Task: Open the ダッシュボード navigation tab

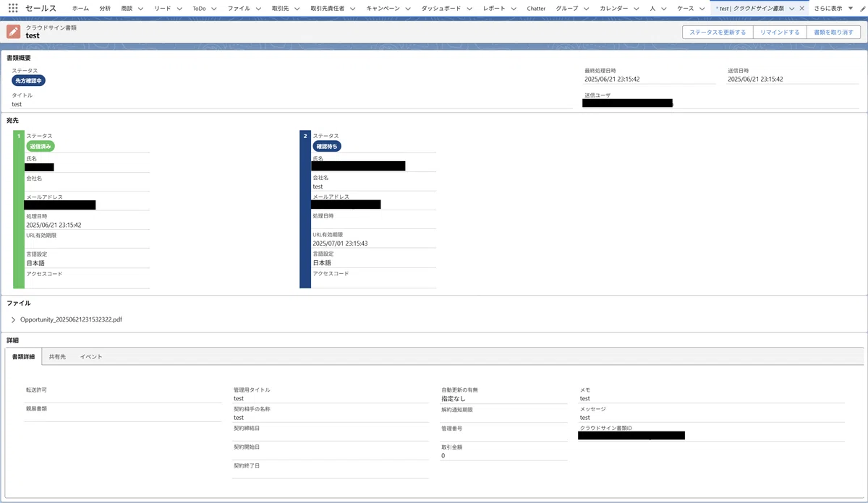Action: point(441,8)
